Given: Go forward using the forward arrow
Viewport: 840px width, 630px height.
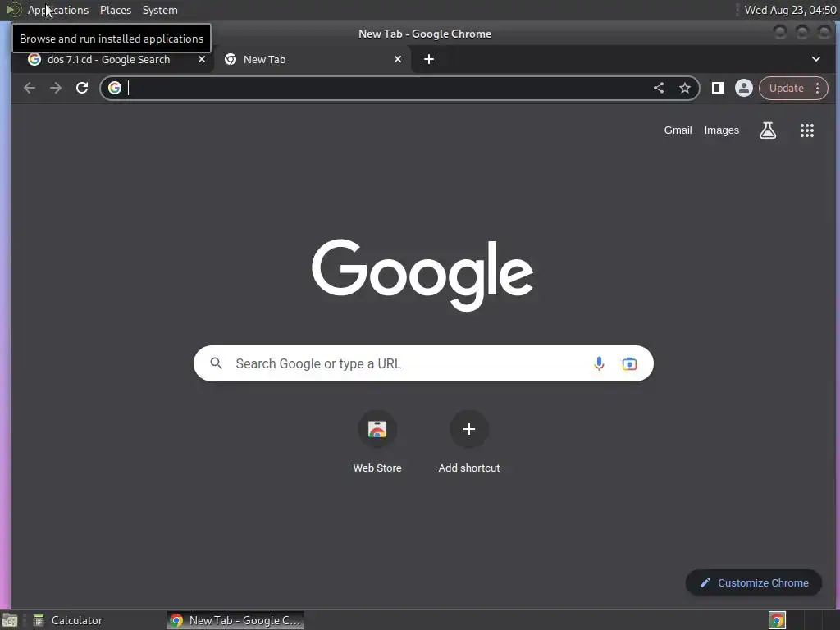Looking at the screenshot, I should pyautogui.click(x=56, y=88).
